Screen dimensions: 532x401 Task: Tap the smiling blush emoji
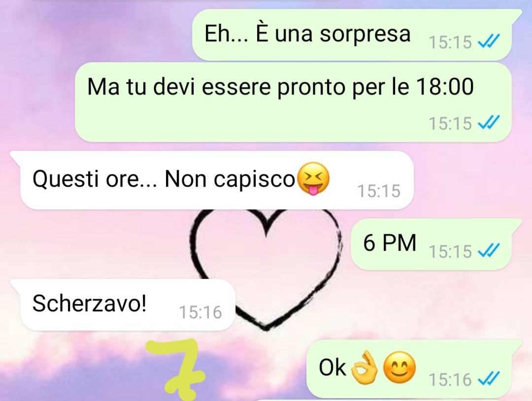point(399,368)
